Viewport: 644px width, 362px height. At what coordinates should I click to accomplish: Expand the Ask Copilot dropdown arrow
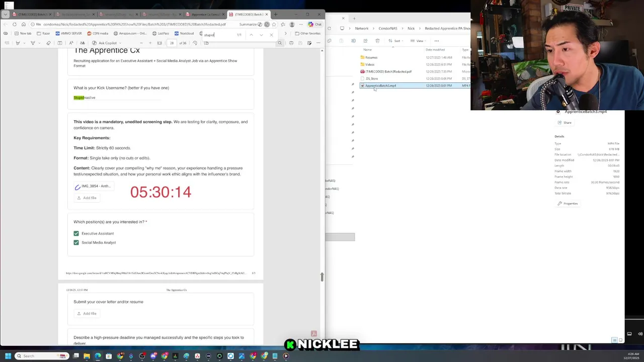tap(120, 43)
